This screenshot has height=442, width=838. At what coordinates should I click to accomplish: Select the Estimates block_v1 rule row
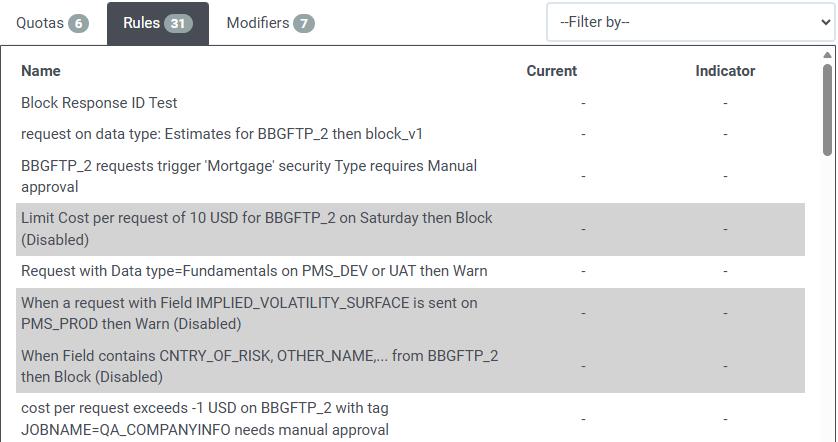pos(229,134)
